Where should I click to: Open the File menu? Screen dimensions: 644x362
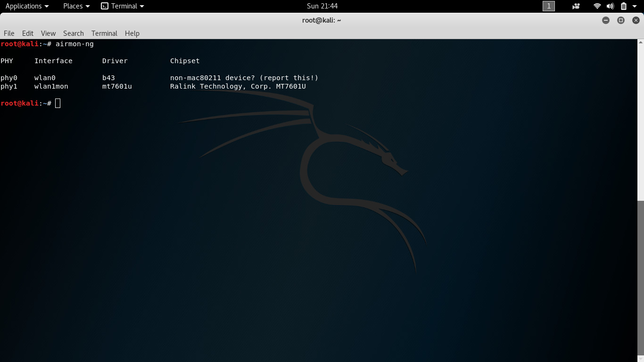pos(9,33)
